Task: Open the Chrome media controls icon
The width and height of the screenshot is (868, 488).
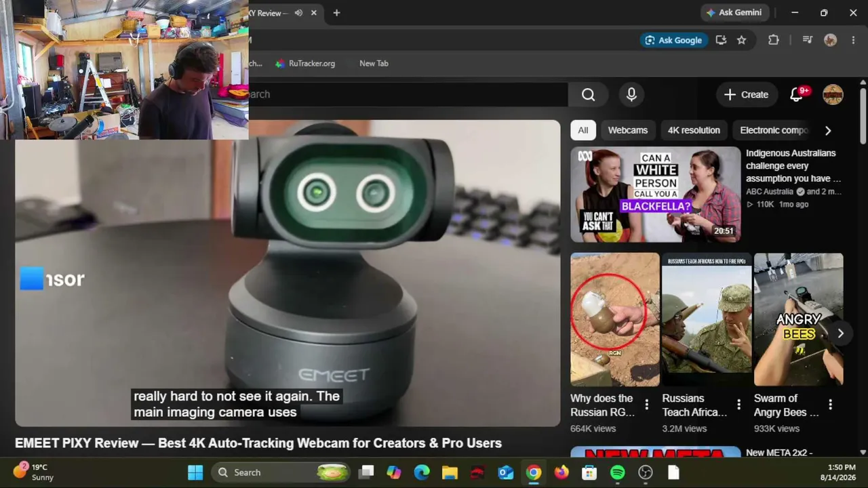Action: (807, 40)
